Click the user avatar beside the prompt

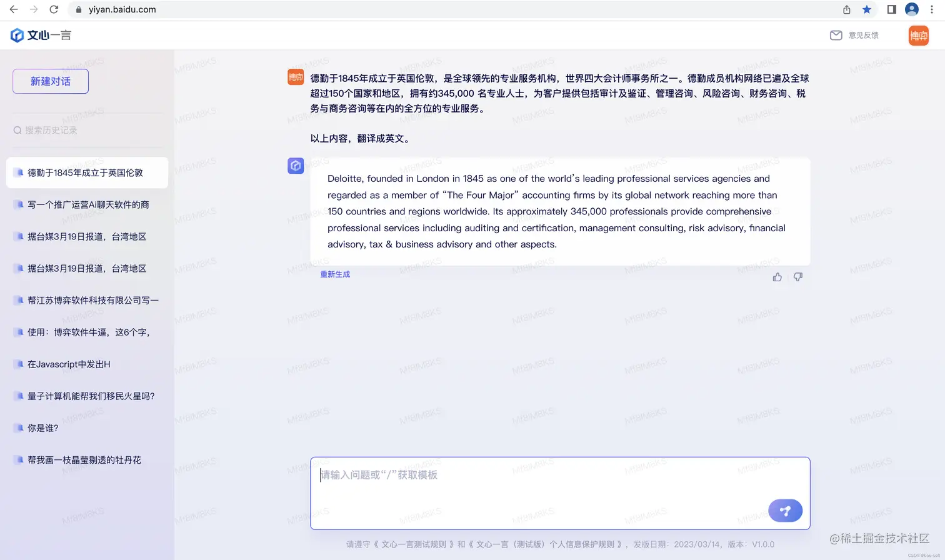point(296,77)
